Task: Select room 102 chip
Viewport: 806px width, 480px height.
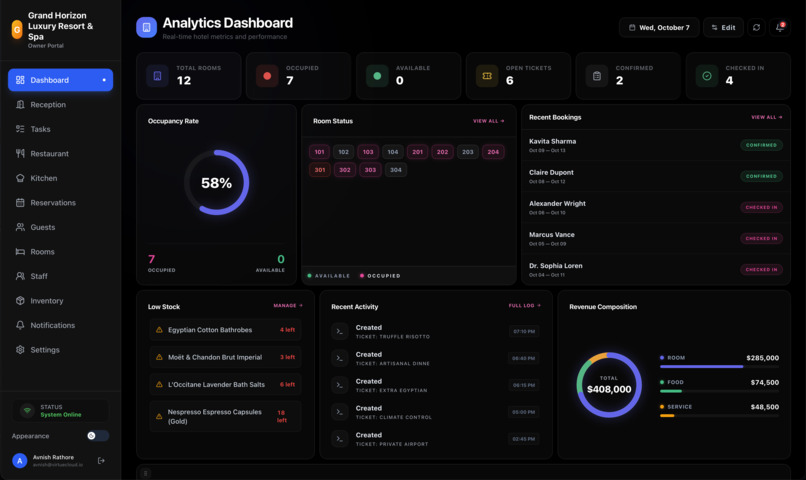Action: (x=343, y=152)
